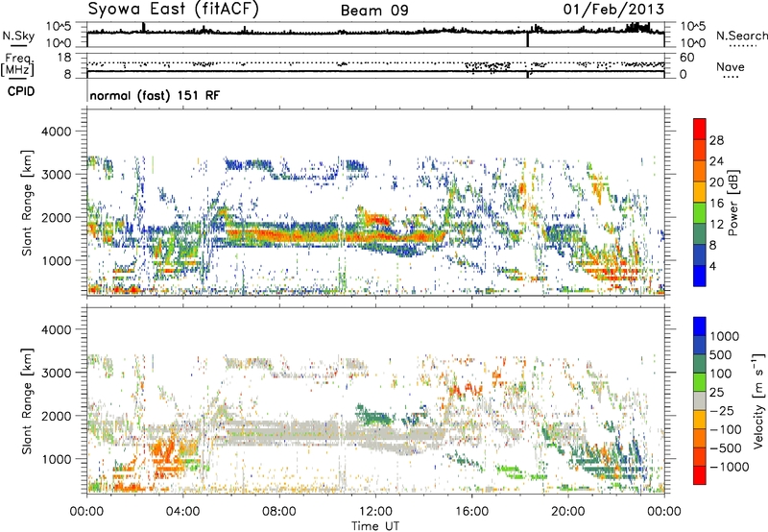Pick the yellow segment of Power color bar

[700, 191]
